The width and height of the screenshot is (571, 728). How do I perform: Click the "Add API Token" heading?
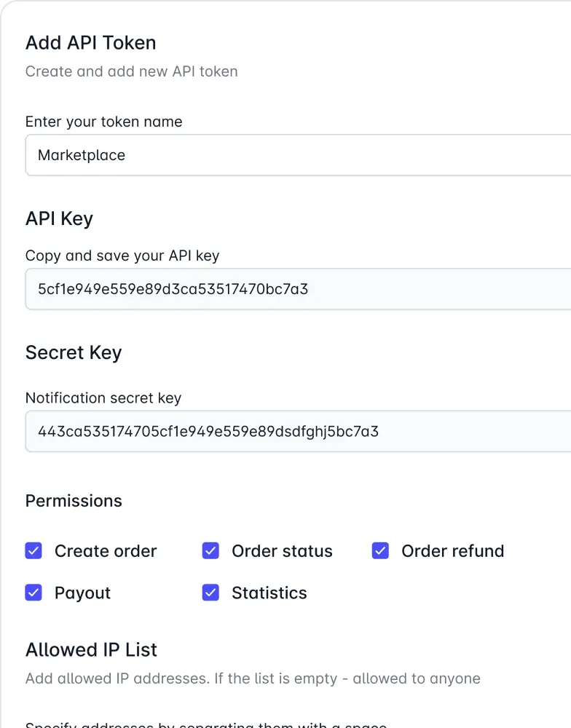click(90, 43)
